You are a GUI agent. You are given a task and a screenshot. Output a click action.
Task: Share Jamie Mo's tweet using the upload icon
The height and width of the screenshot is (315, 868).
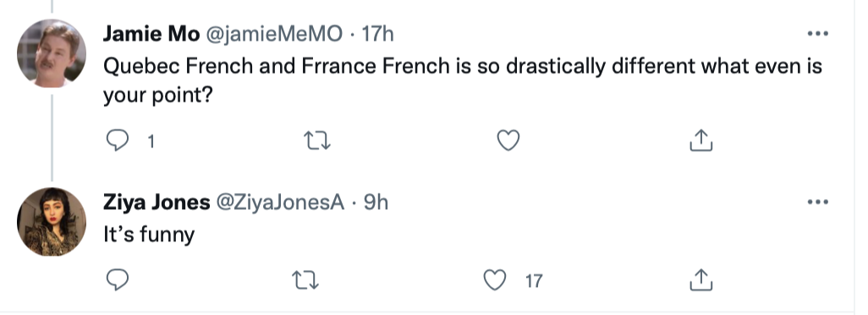[x=700, y=141]
